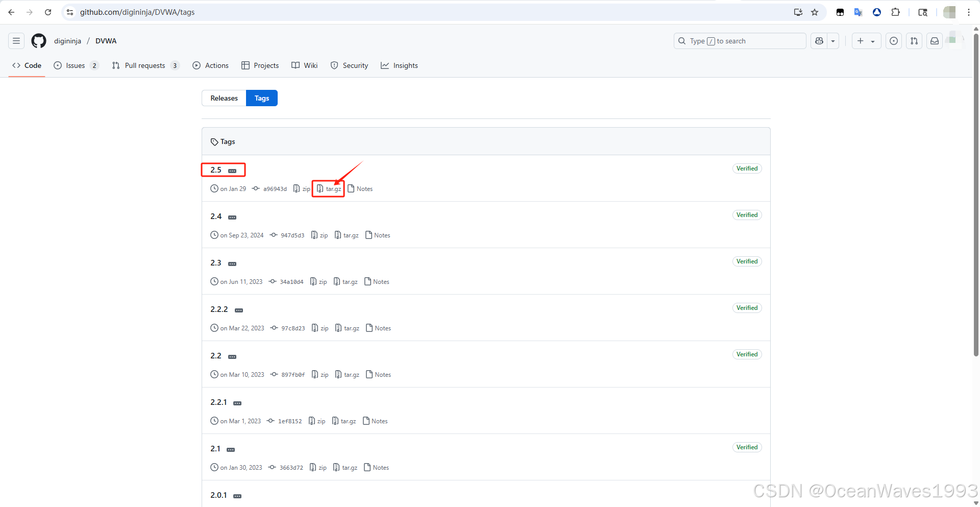
Task: Open Google Translate icon in toolbar
Action: [x=859, y=12]
